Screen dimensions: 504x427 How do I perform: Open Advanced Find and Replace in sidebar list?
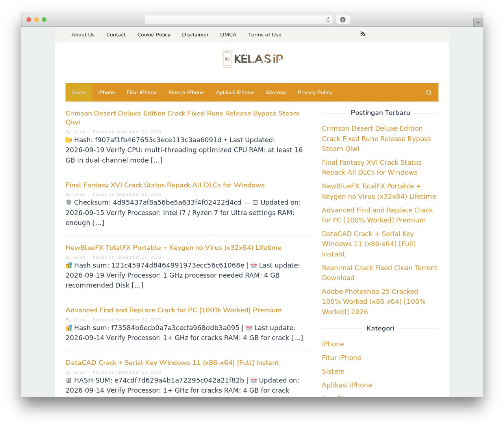pyautogui.click(x=377, y=215)
